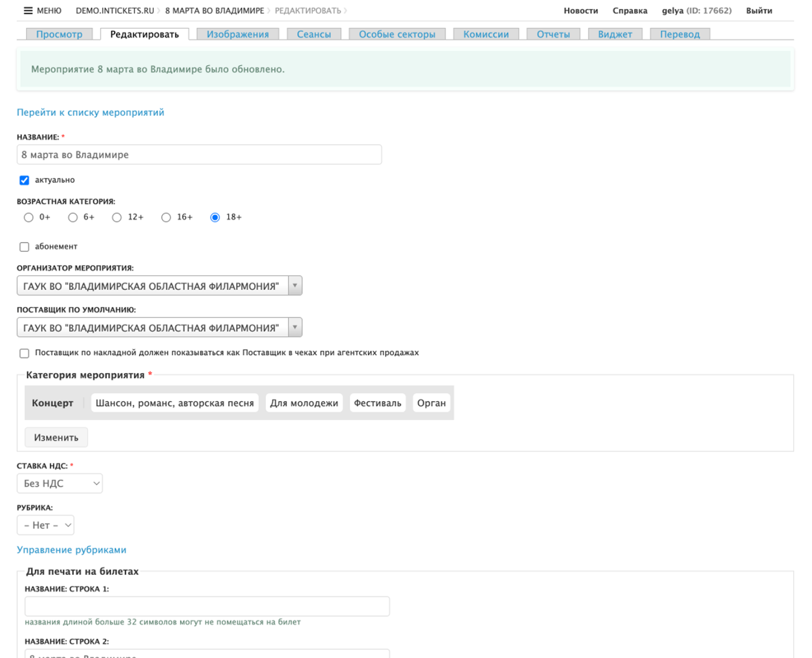
Task: Choose the 12+ age radio button
Action: tap(117, 218)
